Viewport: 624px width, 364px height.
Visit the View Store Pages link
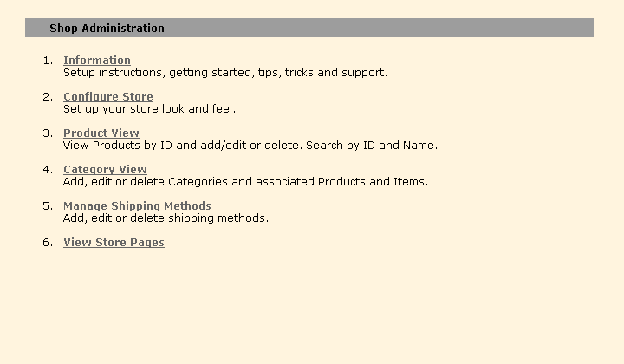point(114,243)
